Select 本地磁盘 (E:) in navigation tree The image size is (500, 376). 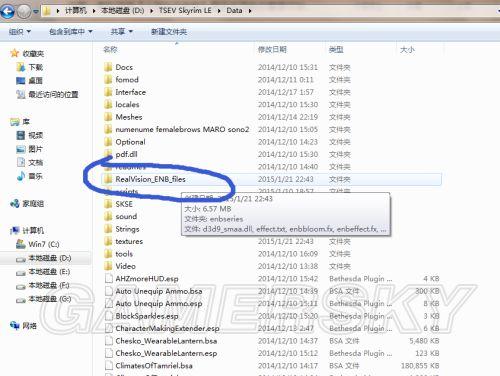(49, 272)
